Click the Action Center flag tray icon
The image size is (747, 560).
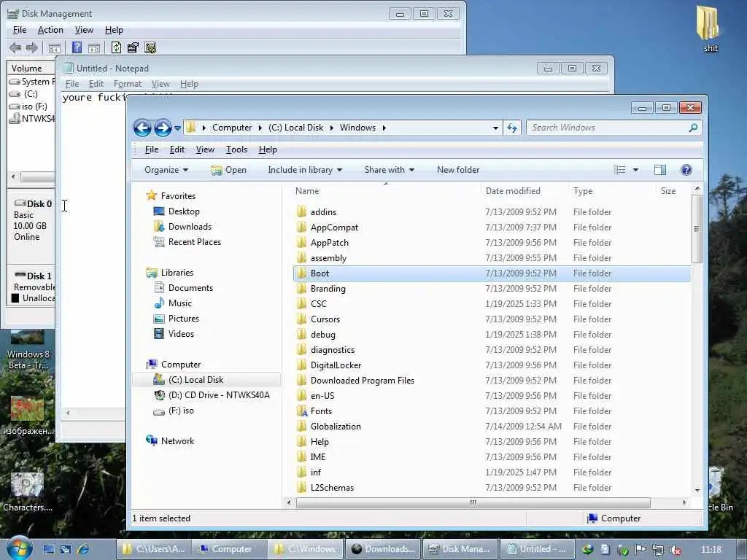coord(640,550)
